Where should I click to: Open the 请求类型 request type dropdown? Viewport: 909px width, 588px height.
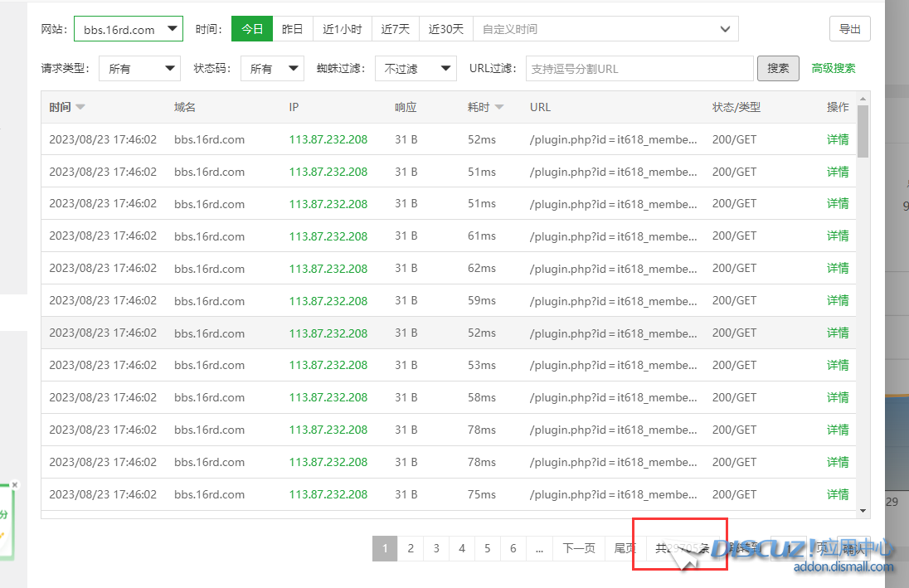coord(139,68)
